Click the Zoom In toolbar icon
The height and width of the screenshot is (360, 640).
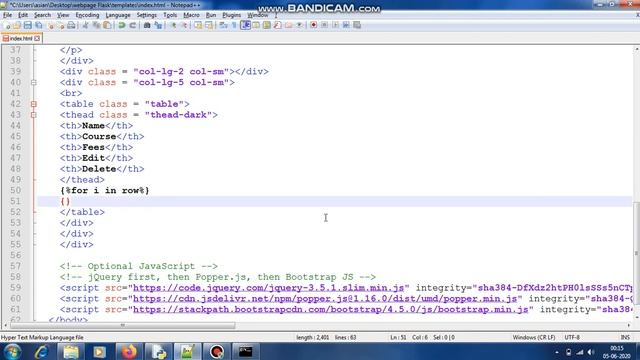point(173,25)
